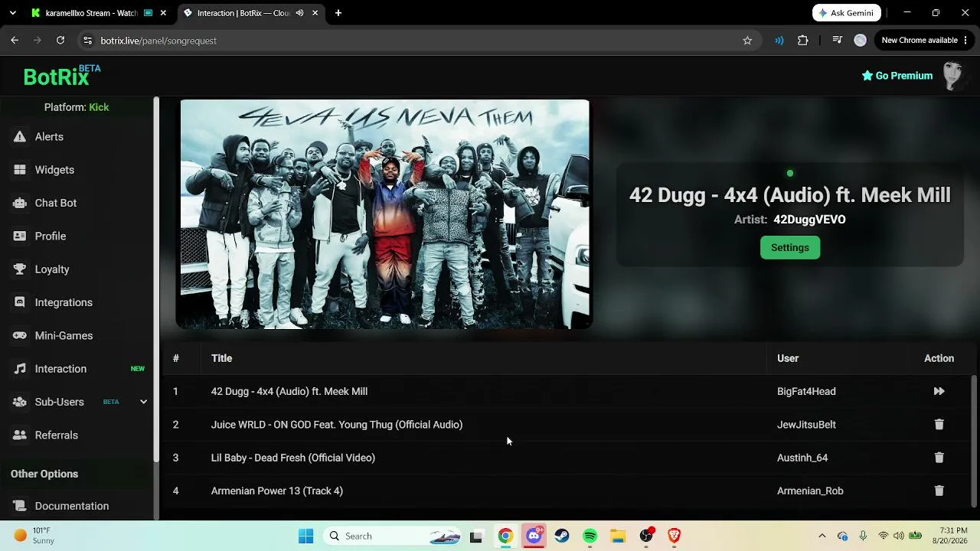Click the Interaction music note icon

pyautogui.click(x=20, y=369)
